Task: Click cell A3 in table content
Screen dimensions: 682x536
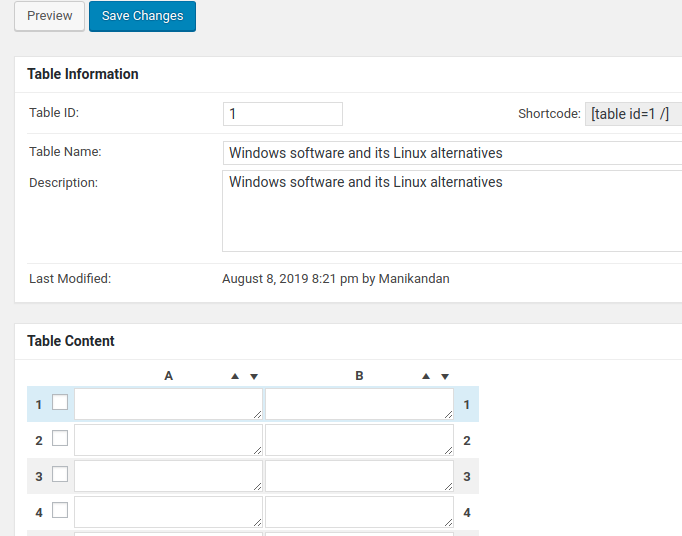Action: point(168,476)
